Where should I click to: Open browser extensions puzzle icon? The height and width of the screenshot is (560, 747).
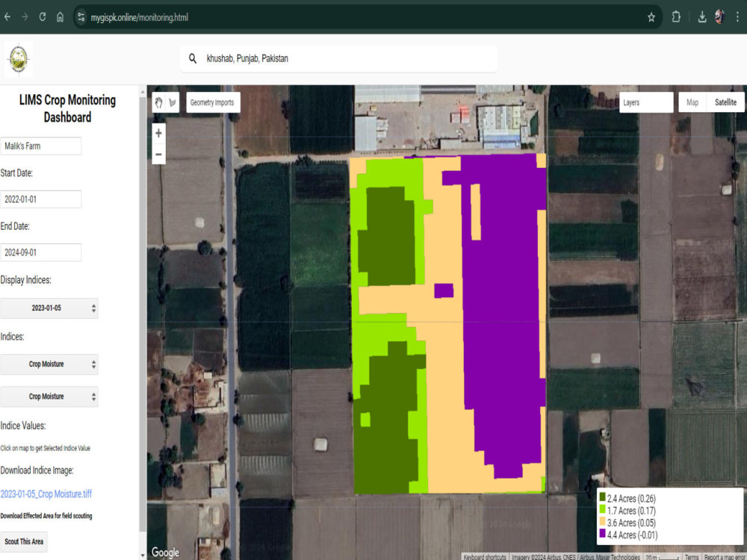click(676, 17)
